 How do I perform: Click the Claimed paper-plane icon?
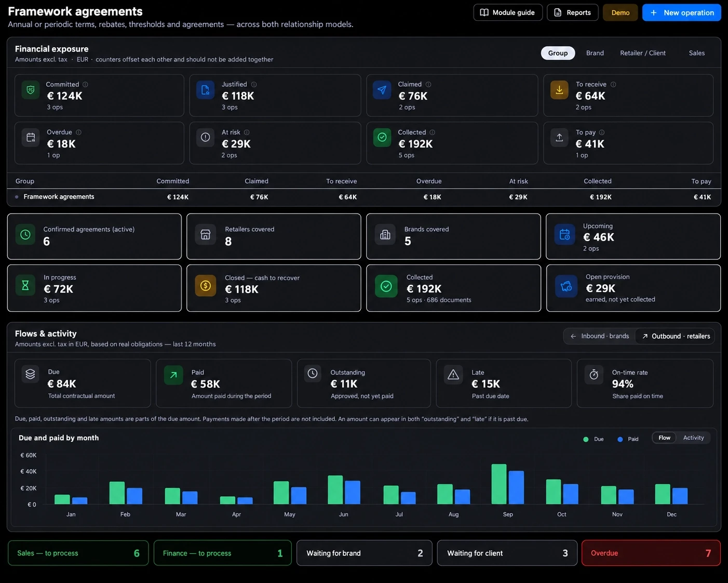pos(382,90)
